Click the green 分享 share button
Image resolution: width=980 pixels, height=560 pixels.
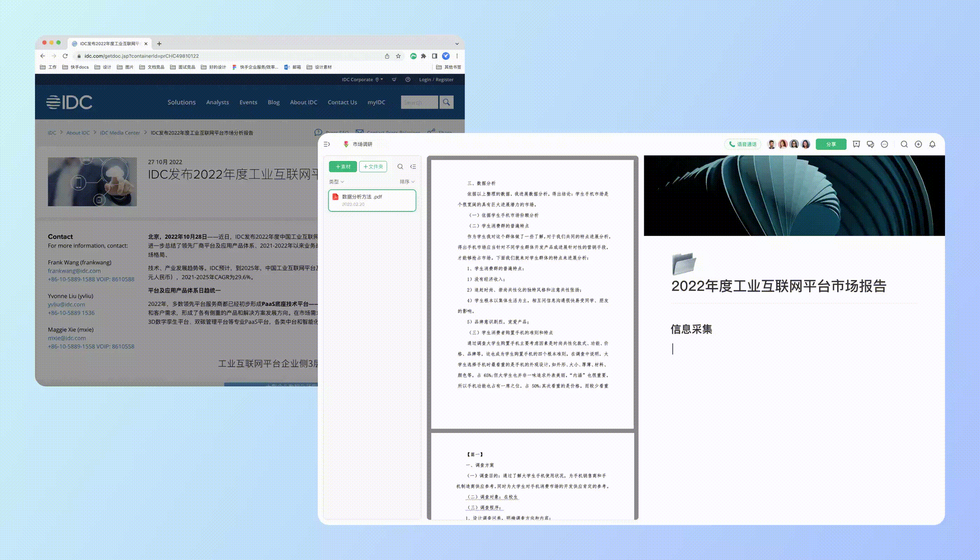click(831, 144)
